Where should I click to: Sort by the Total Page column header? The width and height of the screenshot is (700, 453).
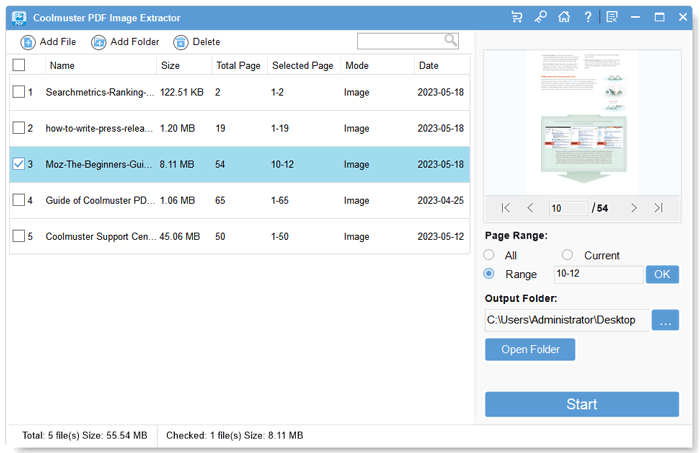pyautogui.click(x=238, y=66)
